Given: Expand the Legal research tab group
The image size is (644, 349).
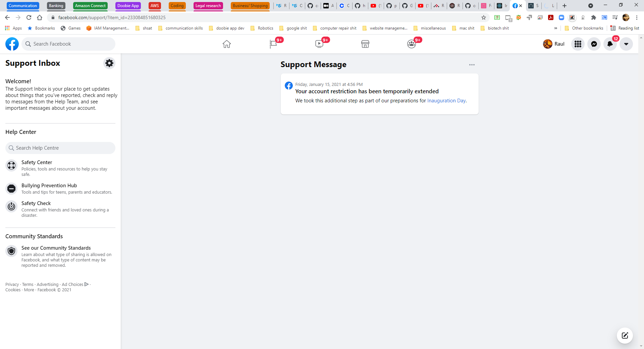Looking at the screenshot, I should click(x=208, y=6).
